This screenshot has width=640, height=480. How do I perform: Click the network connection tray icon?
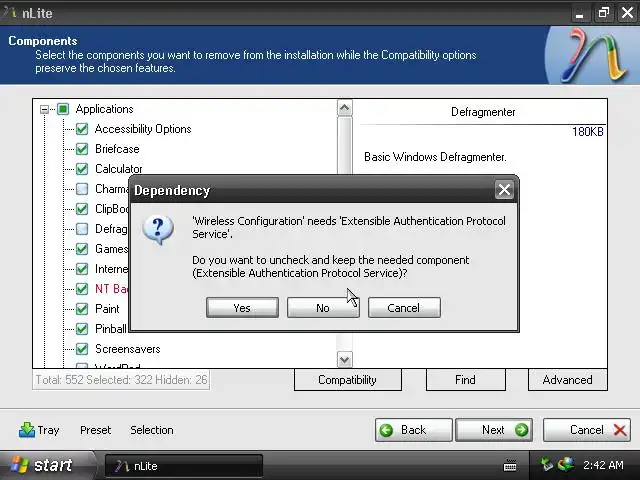point(547,464)
